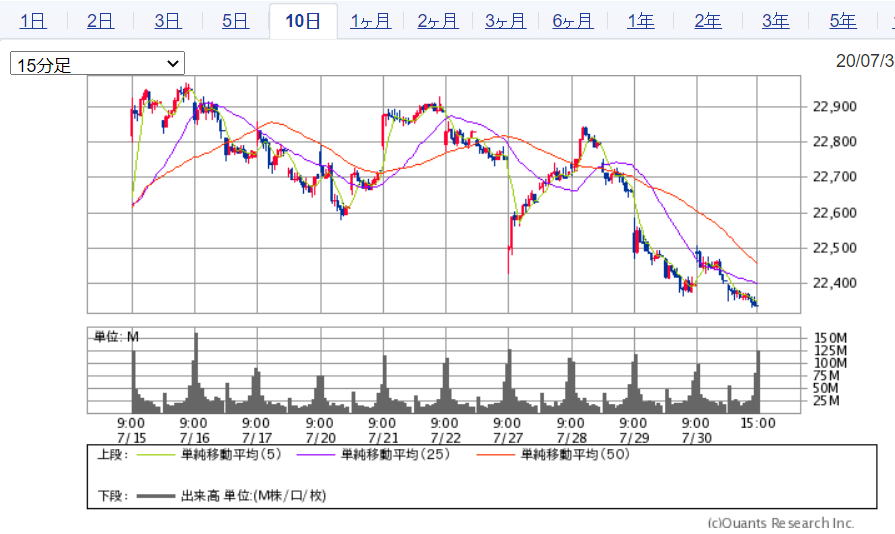Open the 1ヶ月 chart range
The image size is (895, 534).
[x=370, y=20]
